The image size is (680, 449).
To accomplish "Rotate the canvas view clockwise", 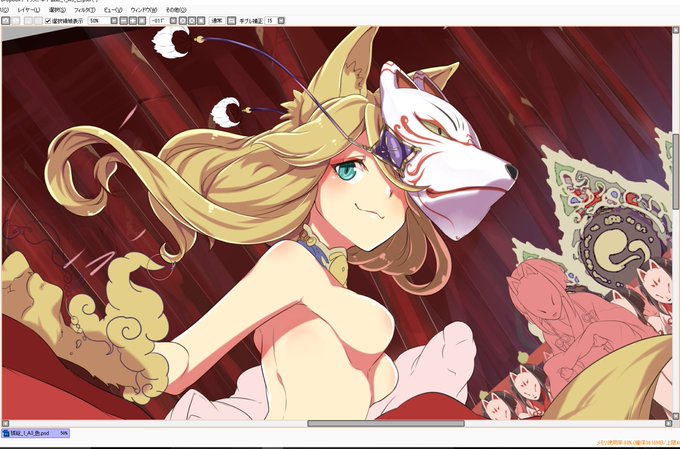I will point(192,20).
